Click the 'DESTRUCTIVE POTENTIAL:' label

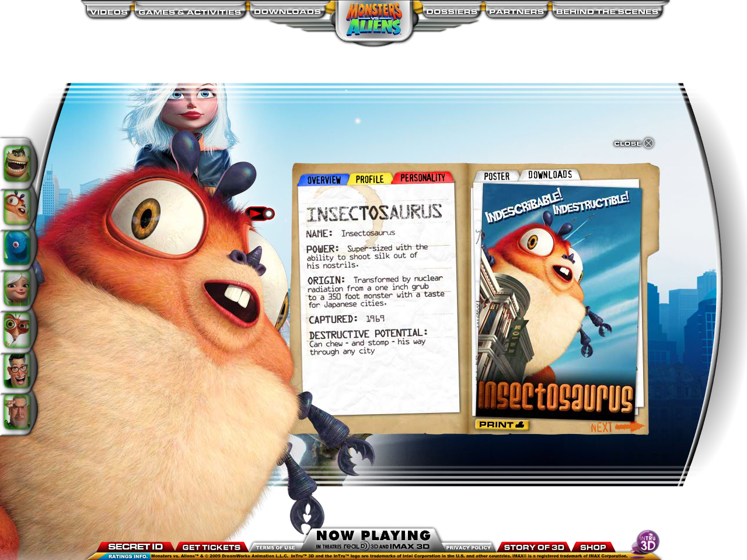[368, 334]
